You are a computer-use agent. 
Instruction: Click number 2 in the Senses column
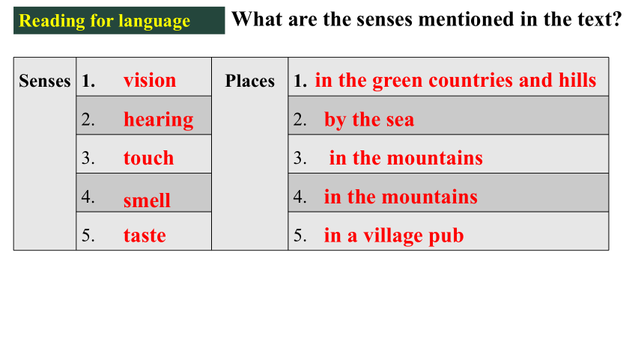click(x=88, y=120)
